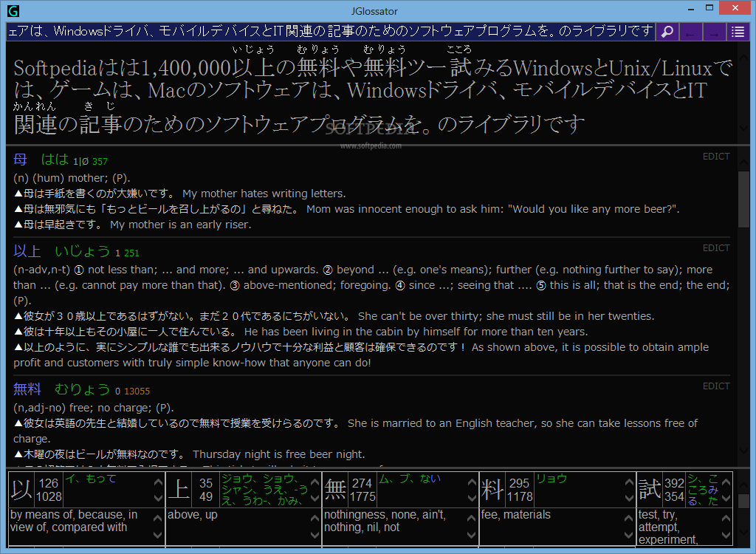This screenshot has width=756, height=554.
Task: Click scroll-down arrow of "by means of" meanings box
Action: 158,535
